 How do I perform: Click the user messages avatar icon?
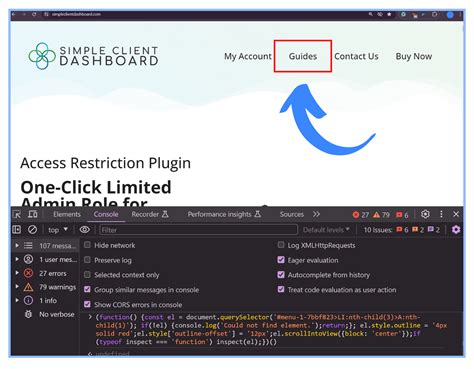pyautogui.click(x=29, y=259)
